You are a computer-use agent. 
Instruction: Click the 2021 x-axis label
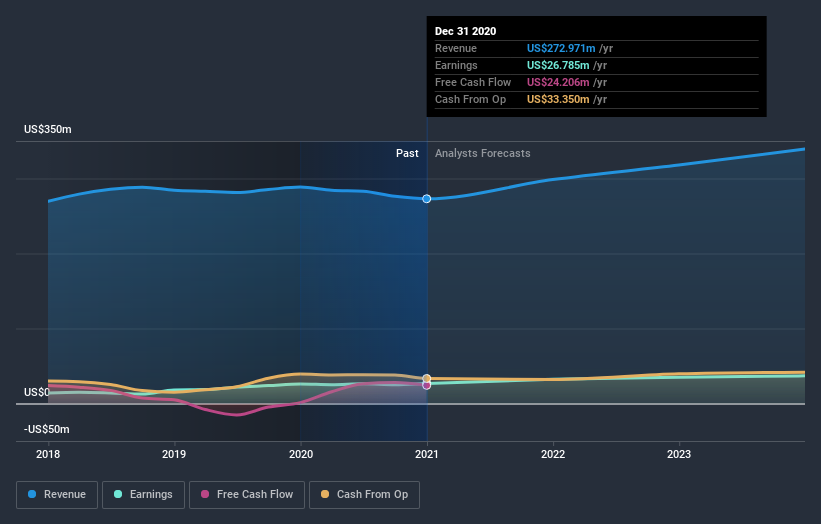[x=427, y=454]
